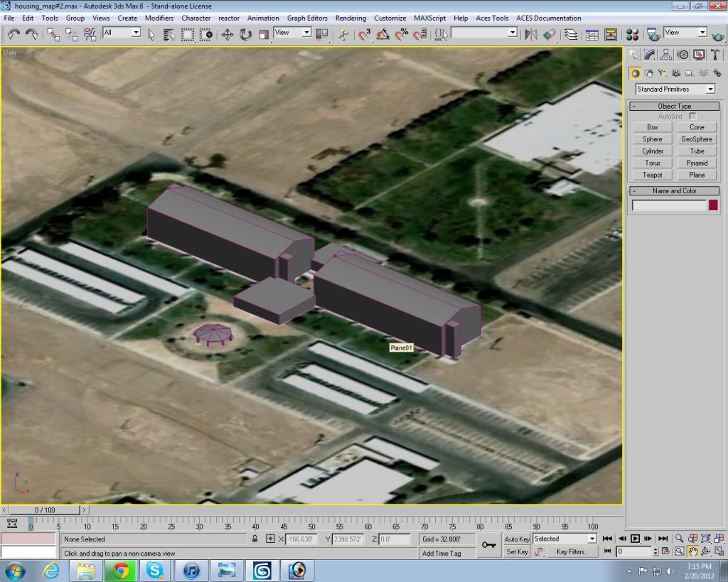The height and width of the screenshot is (582, 728).
Task: Click the Zoom magnifier viewport control
Action: coord(680,539)
